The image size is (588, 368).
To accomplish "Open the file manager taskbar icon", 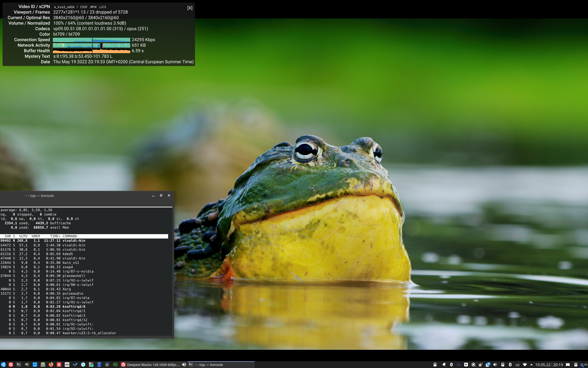I will 43,364.
